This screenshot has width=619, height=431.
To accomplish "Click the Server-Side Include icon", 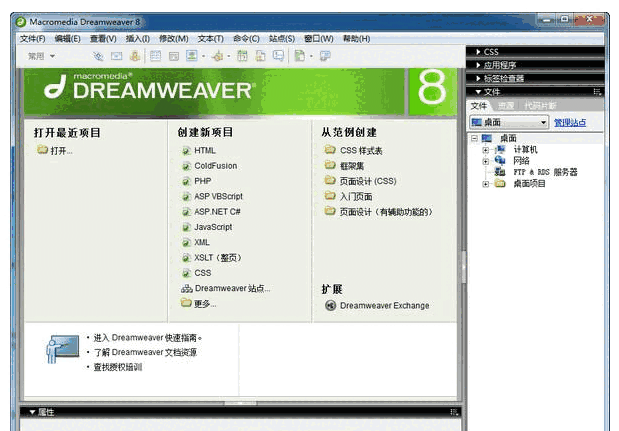I will coord(260,56).
